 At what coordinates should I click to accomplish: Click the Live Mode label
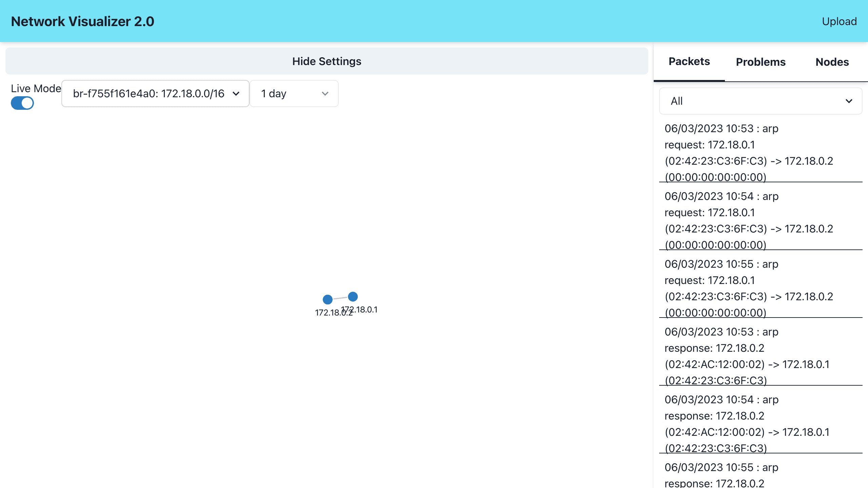tap(36, 88)
